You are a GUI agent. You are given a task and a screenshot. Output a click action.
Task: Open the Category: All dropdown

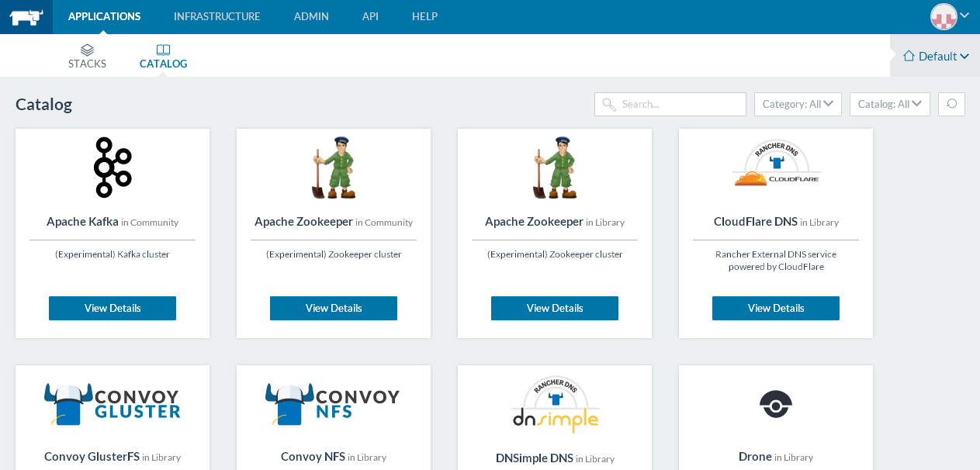click(798, 104)
